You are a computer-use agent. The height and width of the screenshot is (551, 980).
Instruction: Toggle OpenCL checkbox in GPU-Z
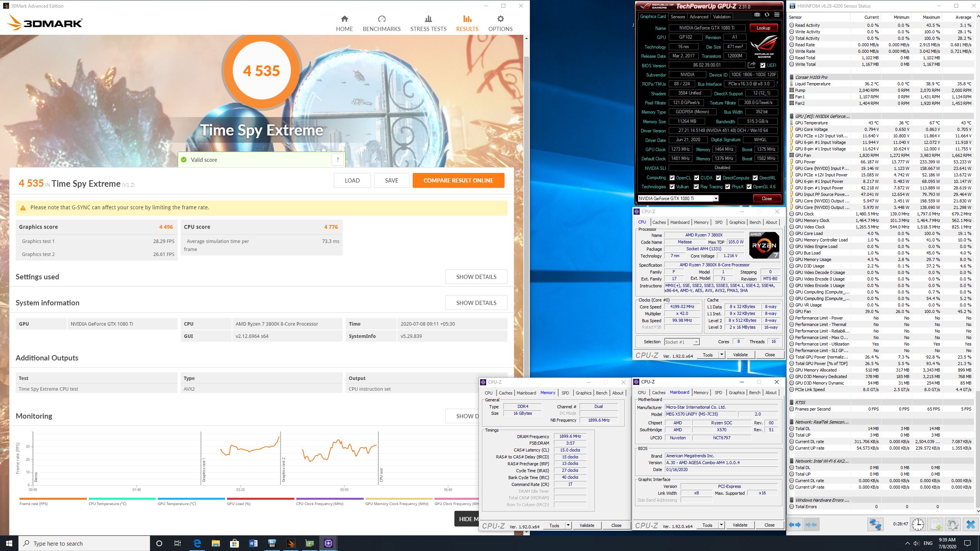[x=672, y=178]
